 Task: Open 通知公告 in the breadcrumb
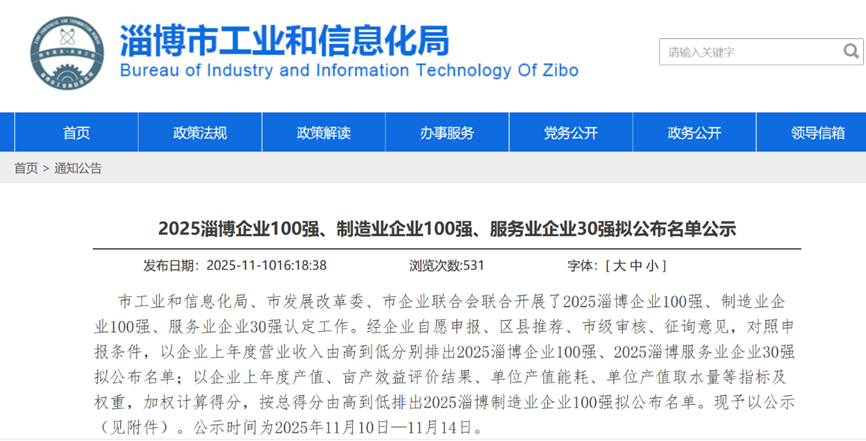tap(78, 169)
